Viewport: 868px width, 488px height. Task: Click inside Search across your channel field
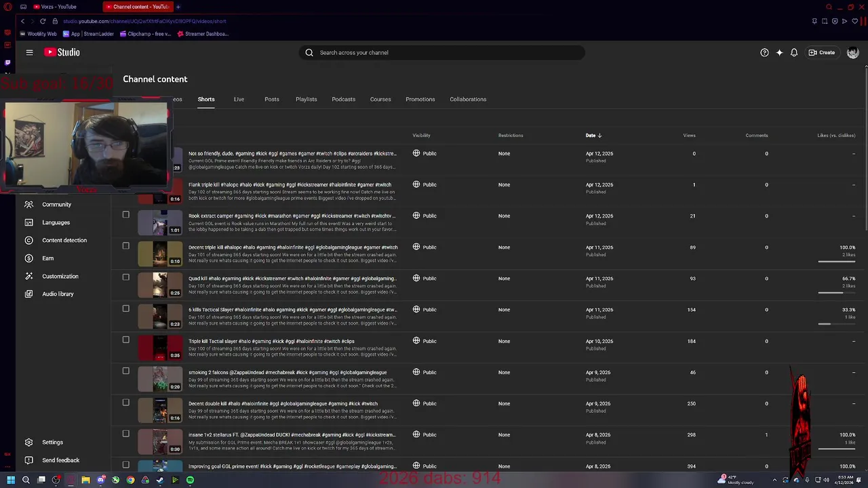tap(441, 52)
